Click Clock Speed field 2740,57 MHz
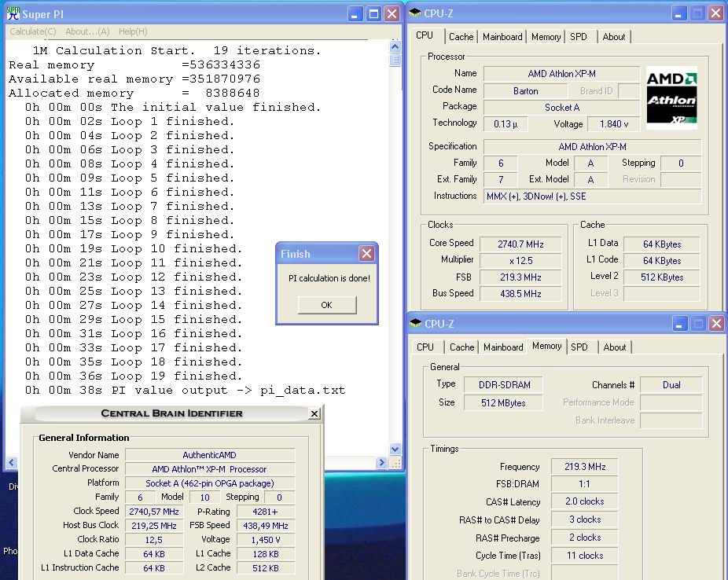This screenshot has height=580, width=728. coord(154,512)
